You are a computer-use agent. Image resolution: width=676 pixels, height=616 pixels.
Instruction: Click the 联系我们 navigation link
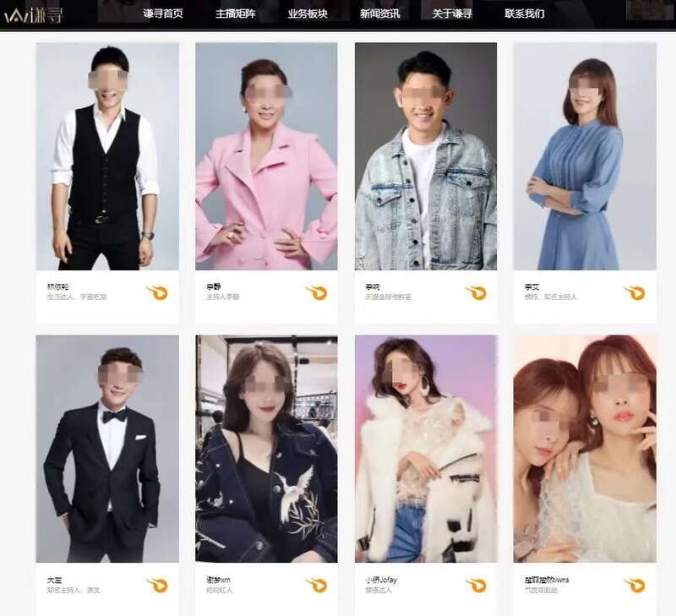click(x=525, y=14)
